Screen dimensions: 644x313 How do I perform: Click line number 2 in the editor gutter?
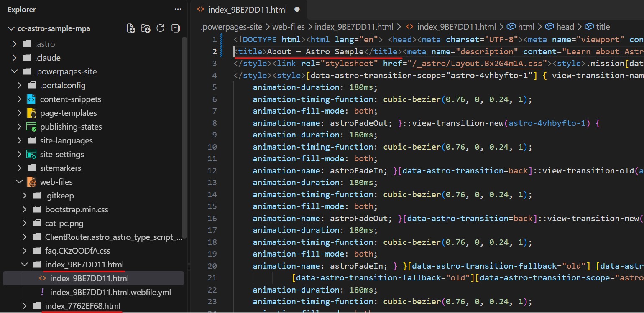click(x=215, y=52)
